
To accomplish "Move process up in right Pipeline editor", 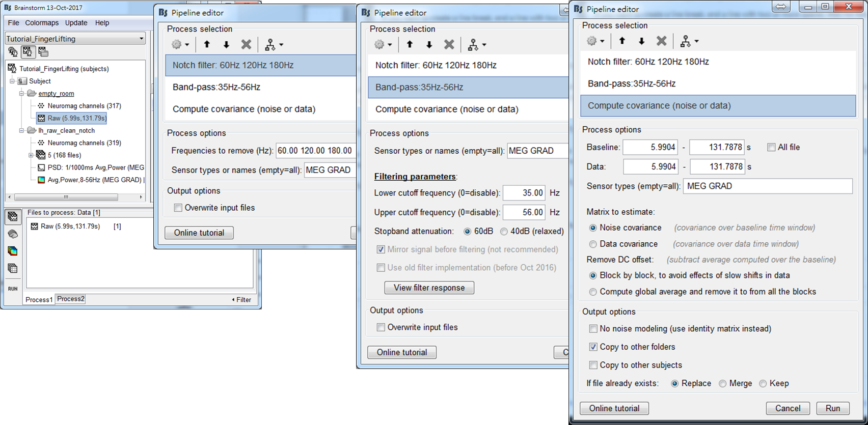I will coord(622,41).
